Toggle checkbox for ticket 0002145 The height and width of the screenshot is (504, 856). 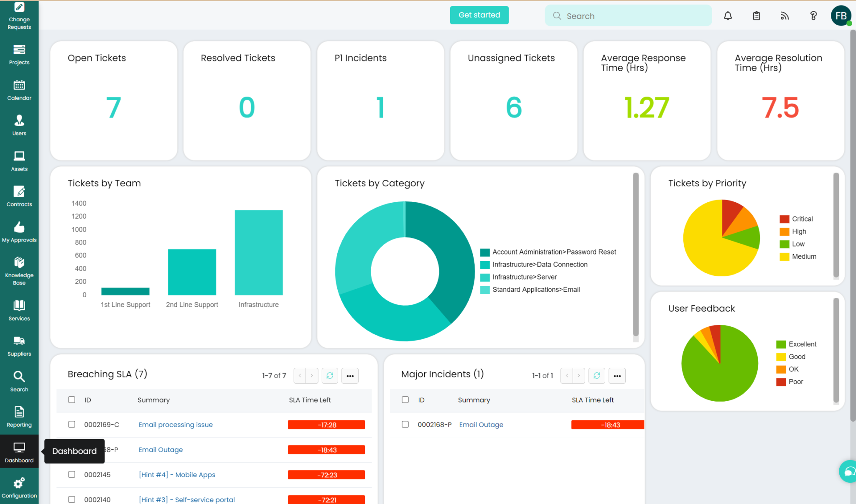pyautogui.click(x=71, y=475)
